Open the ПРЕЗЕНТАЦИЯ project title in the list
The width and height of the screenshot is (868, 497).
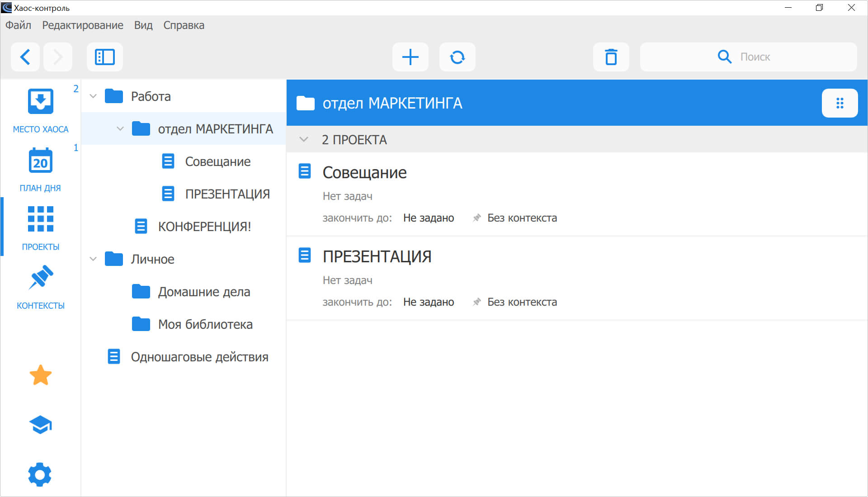click(377, 257)
